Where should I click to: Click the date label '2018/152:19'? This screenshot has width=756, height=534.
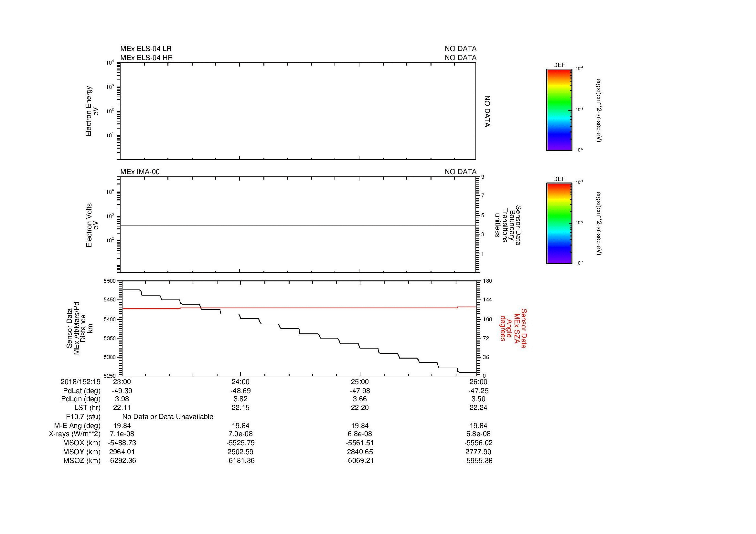point(80,382)
